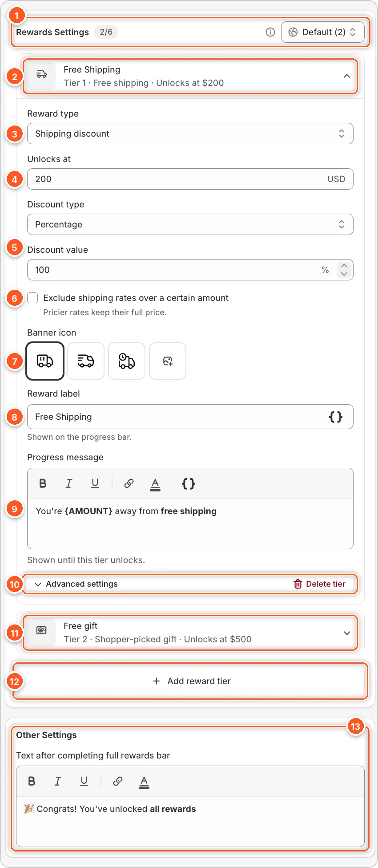Click the "Shown on the progress bar." helper text
This screenshot has height=868, width=378.
79,437
